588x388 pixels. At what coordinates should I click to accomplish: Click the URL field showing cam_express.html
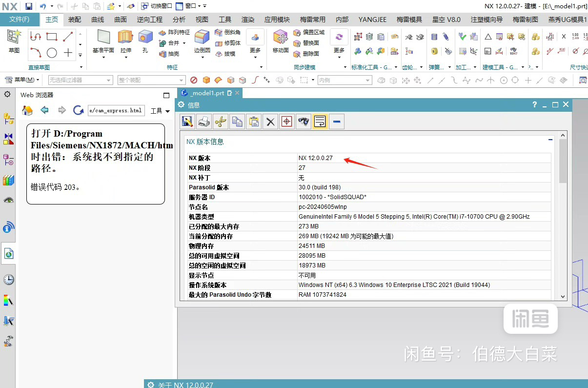point(116,110)
